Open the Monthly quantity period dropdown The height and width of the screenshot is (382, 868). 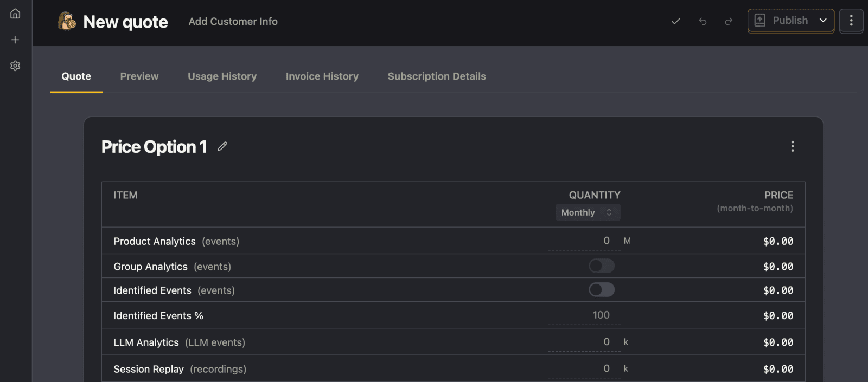coord(588,212)
